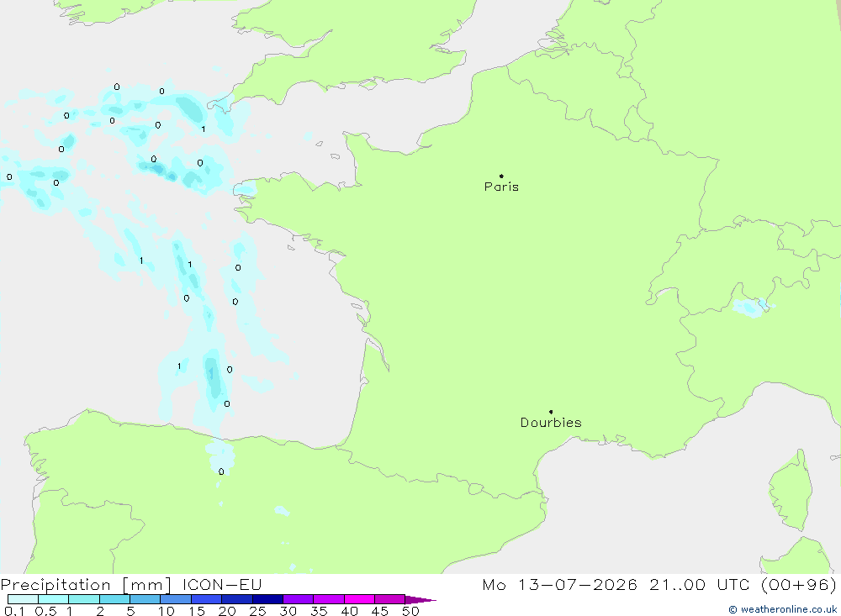Pick the 2–5 mm legend swatch

coord(114,599)
